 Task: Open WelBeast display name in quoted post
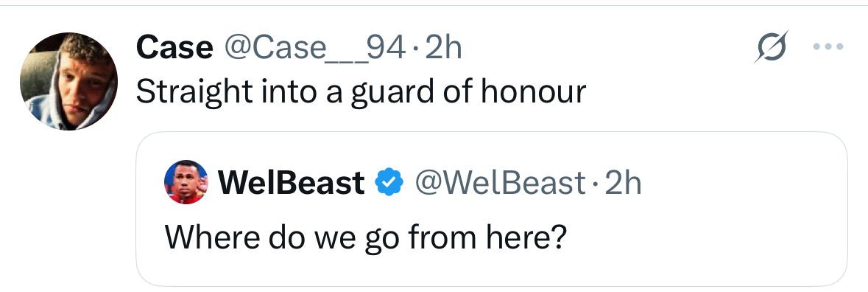tap(292, 182)
